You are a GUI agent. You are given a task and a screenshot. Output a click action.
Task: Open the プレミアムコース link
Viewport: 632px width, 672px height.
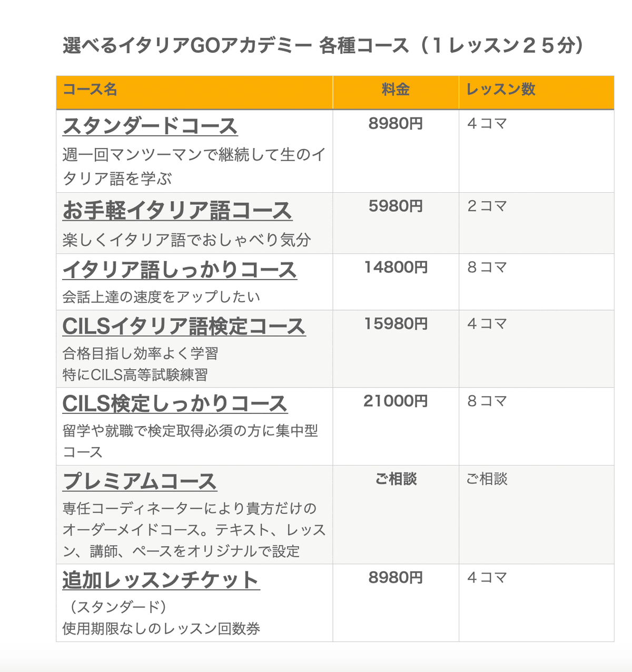point(140,481)
